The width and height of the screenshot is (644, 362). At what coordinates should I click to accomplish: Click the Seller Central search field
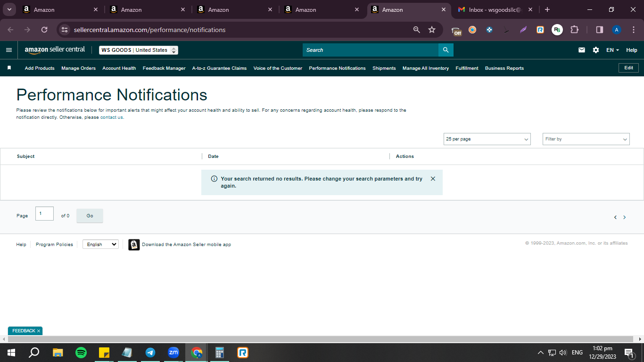tap(371, 50)
